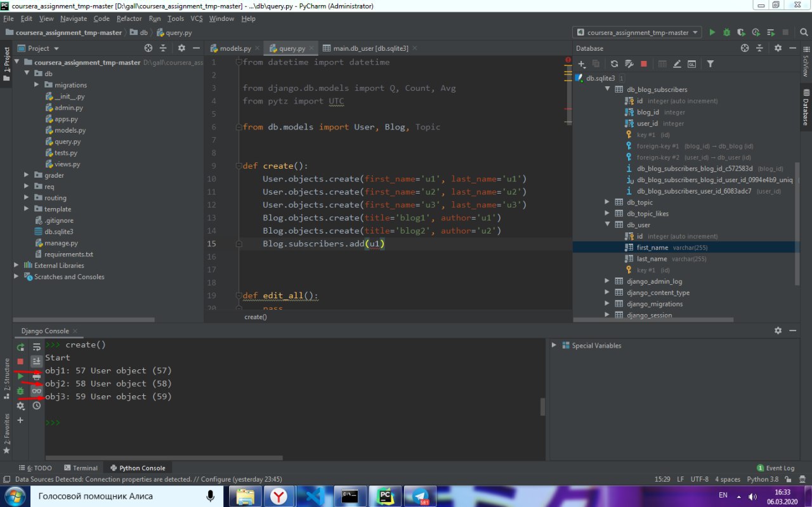Image resolution: width=812 pixels, height=507 pixels.
Task: Open the Navigate menu
Action: pos(74,18)
